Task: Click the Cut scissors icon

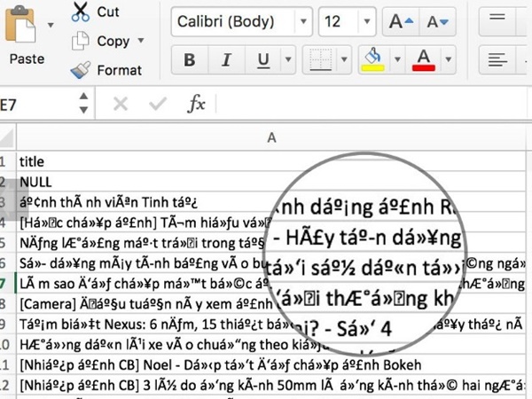Action: pyautogui.click(x=81, y=12)
